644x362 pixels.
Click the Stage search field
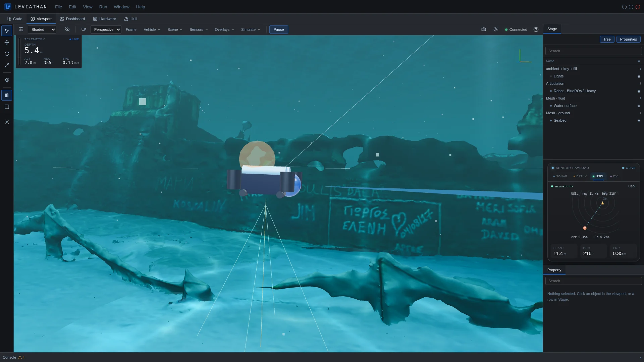click(x=593, y=51)
